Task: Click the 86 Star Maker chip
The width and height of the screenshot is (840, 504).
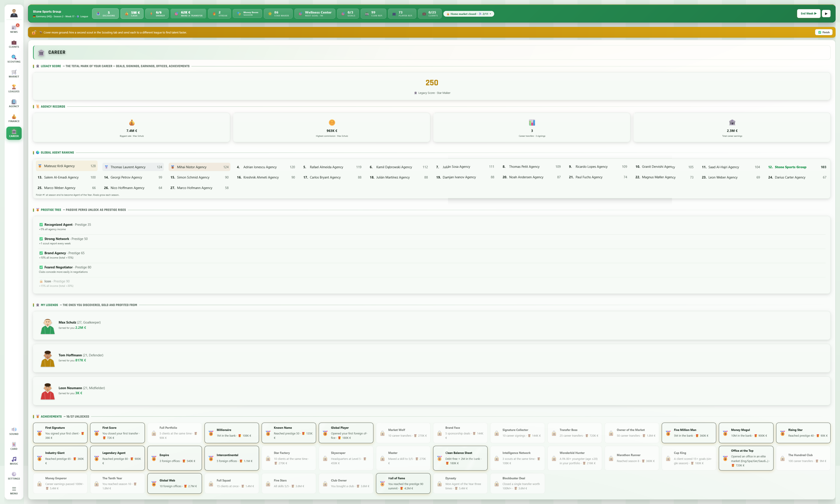Action: point(278,14)
